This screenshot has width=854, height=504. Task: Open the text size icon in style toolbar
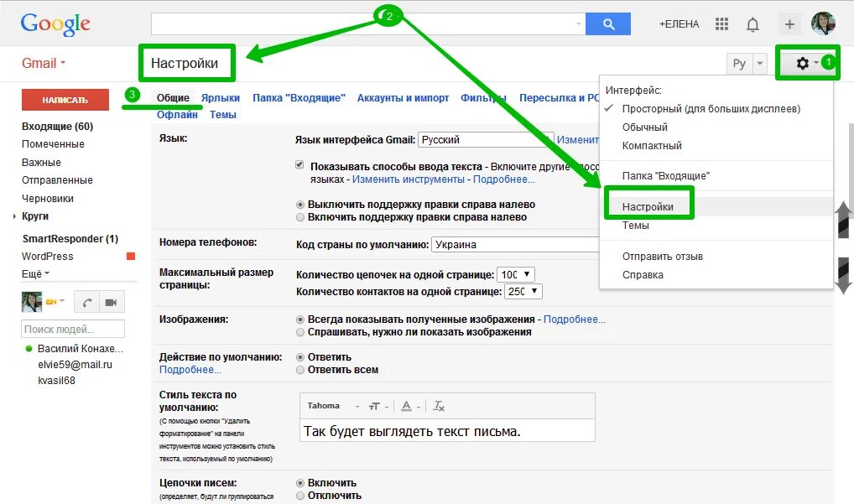(374, 407)
